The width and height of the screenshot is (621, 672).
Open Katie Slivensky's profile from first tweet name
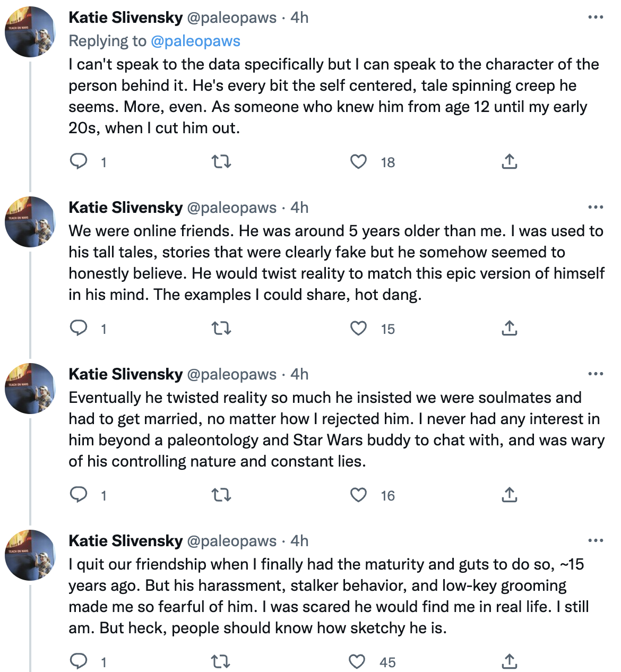(126, 18)
